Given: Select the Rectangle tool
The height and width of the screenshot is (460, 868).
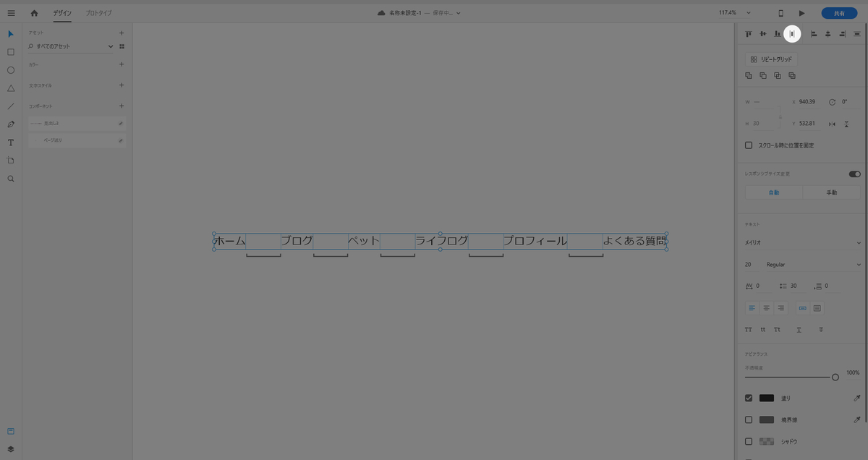Looking at the screenshot, I should [10, 51].
